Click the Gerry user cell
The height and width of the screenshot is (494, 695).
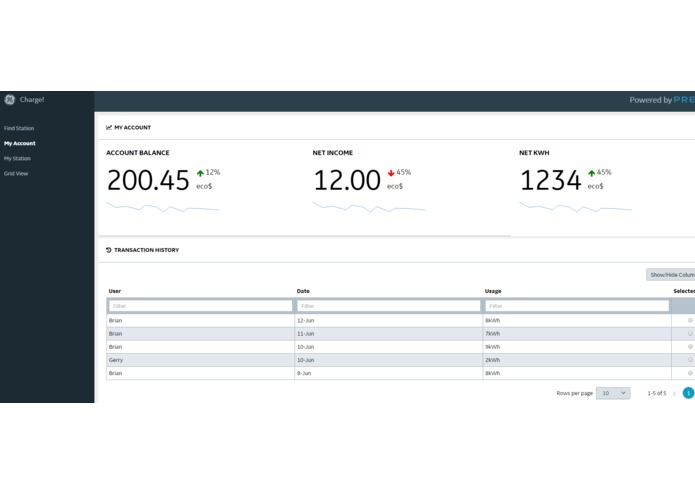(116, 360)
